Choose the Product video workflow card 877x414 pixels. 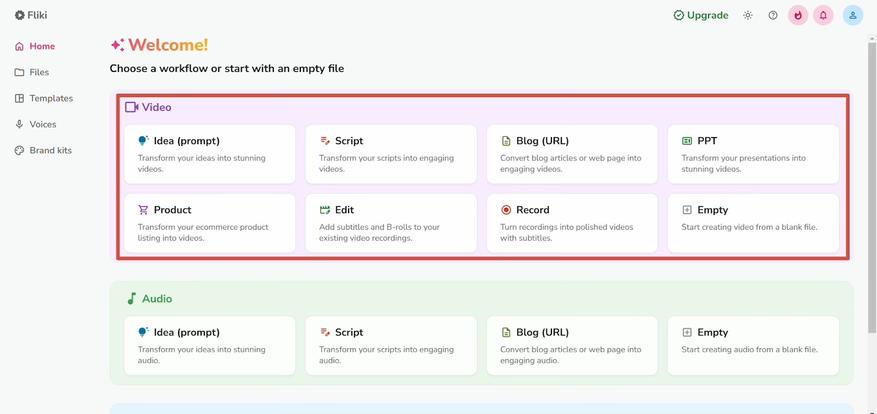[209, 223]
